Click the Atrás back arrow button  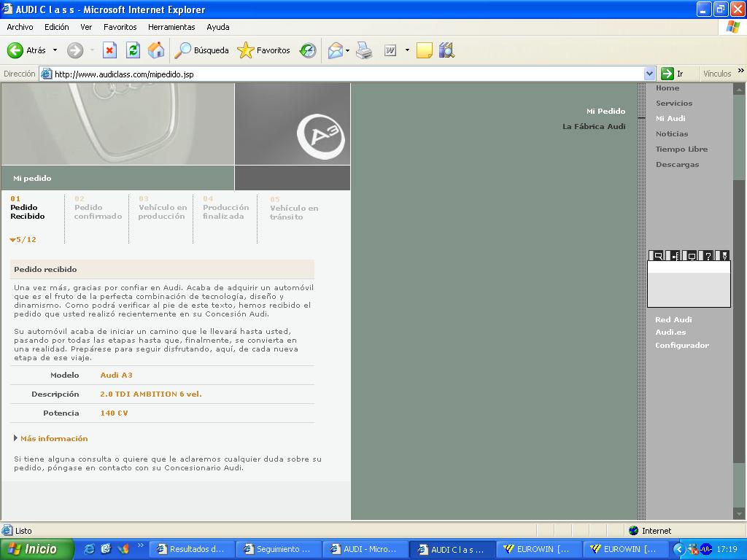point(26,50)
